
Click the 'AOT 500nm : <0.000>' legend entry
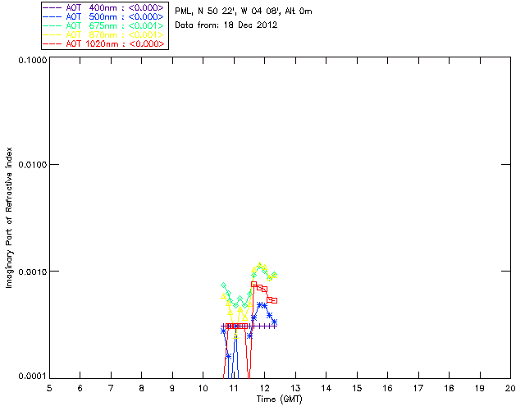(x=104, y=16)
